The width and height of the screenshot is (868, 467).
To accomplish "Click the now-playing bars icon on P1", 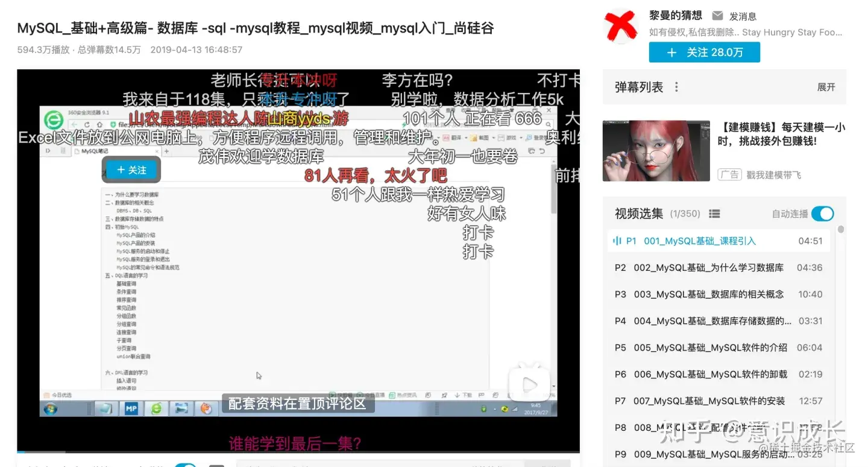I will pos(617,241).
